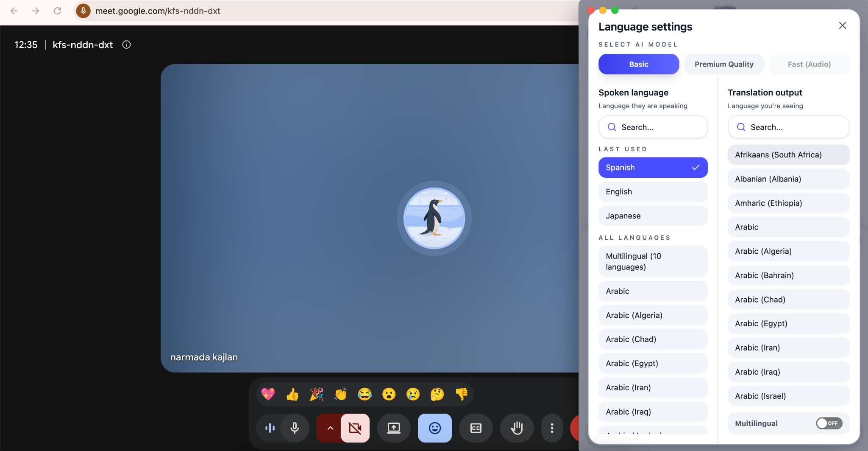Send the thumbs down reaction

click(x=462, y=394)
